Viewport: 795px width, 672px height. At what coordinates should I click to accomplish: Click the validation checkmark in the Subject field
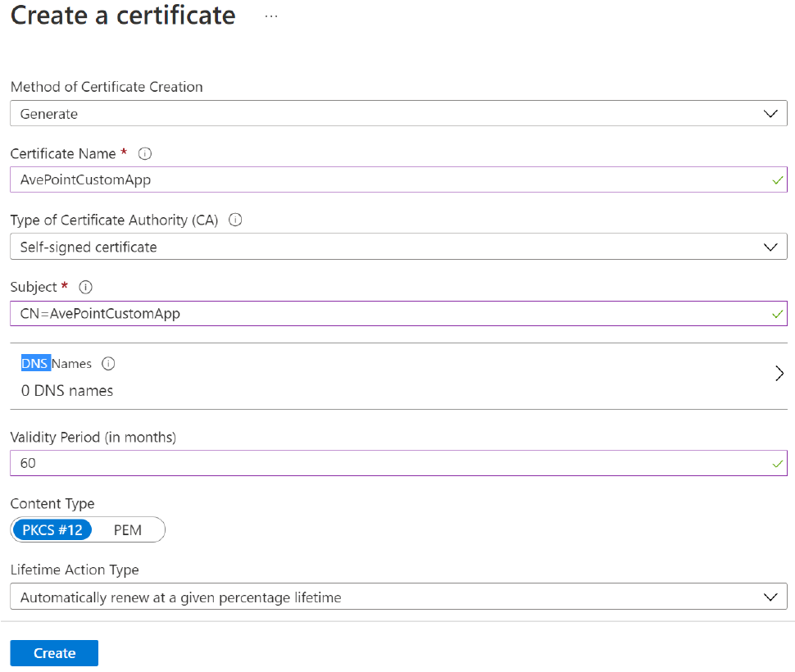pyautogui.click(x=777, y=313)
